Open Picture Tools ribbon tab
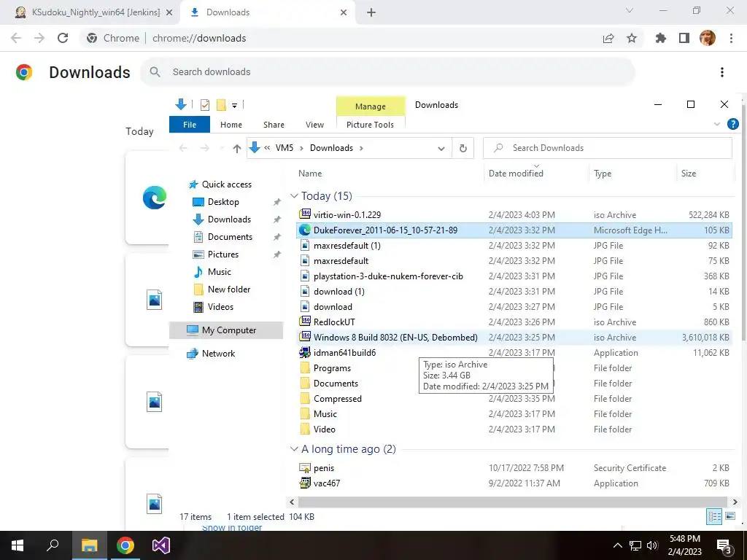 click(x=370, y=124)
